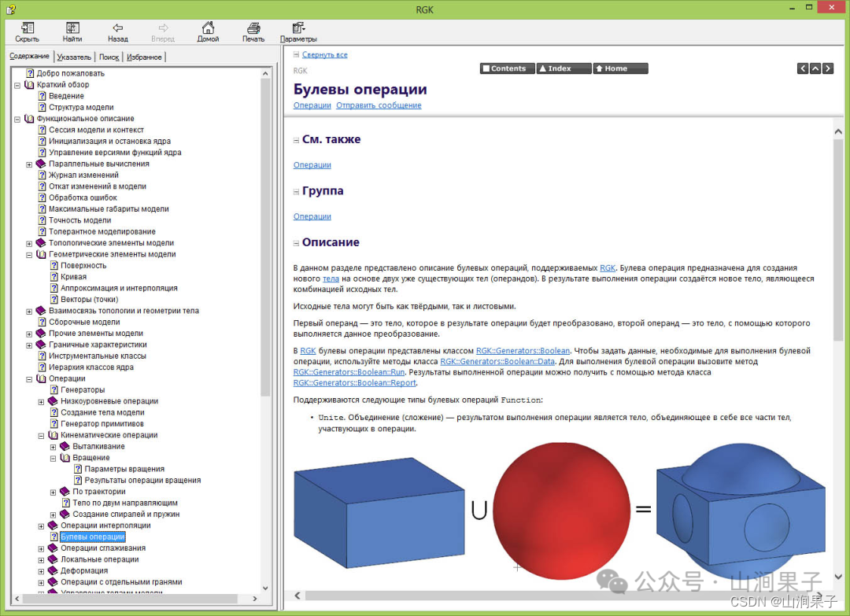Expand the По траектории node

[x=54, y=492]
